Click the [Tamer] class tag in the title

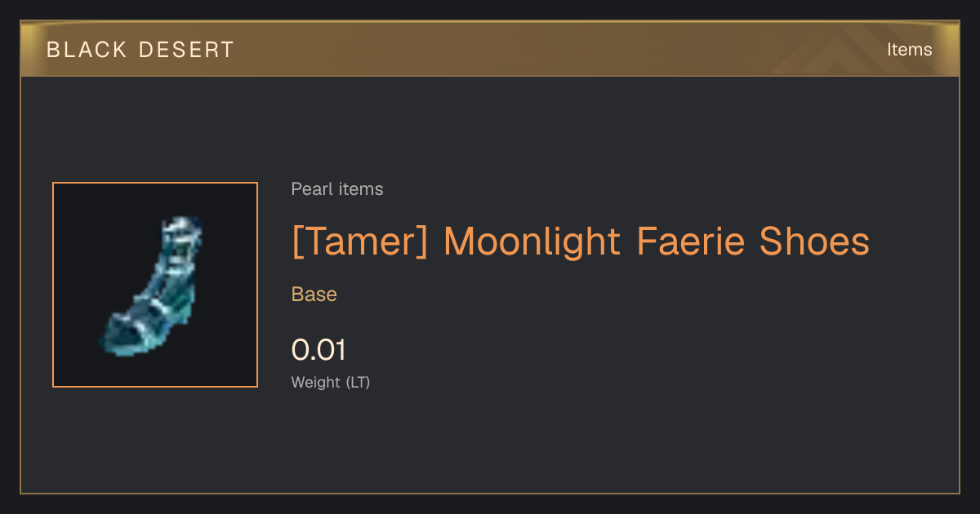360,241
